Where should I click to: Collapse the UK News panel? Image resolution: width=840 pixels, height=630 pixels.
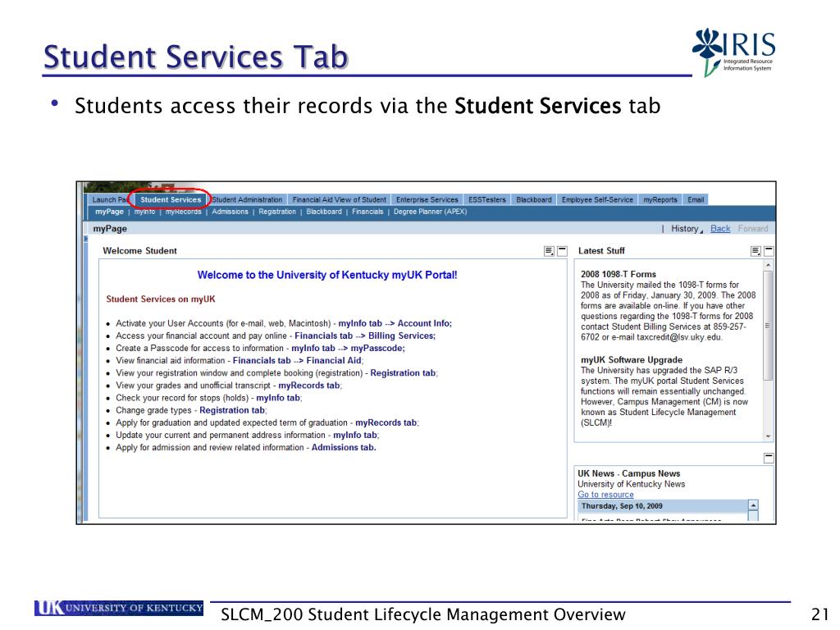pos(769,458)
